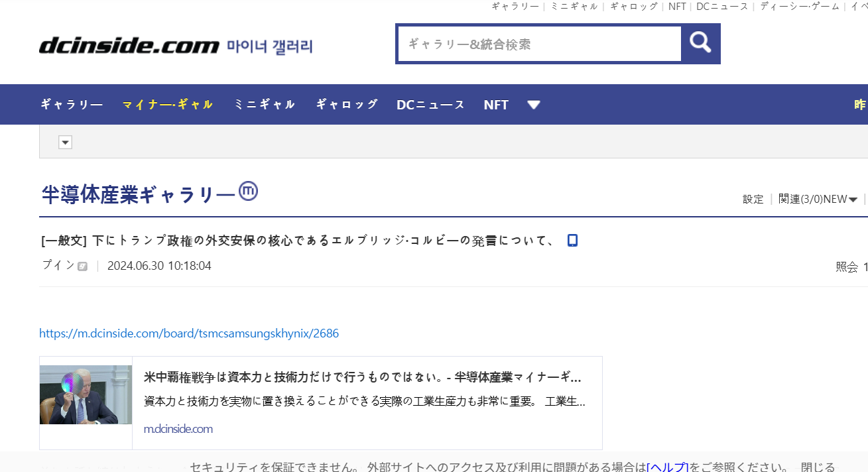
Task: Click the ヘルプ link in bottom notice
Action: (667, 467)
